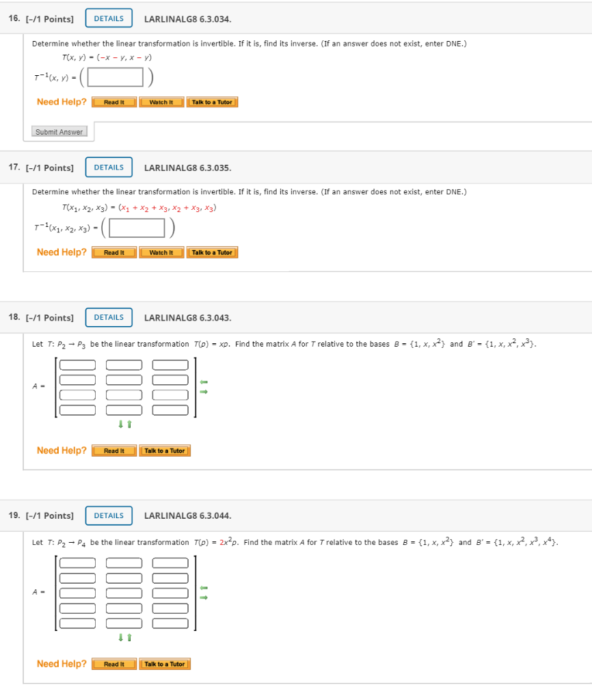Open Read It help for problem 16
The image size is (592, 700).
[113, 101]
